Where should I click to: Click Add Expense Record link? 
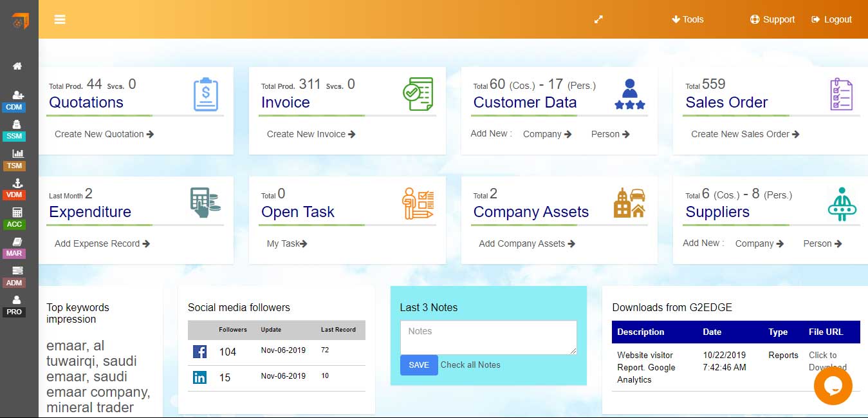pos(102,243)
